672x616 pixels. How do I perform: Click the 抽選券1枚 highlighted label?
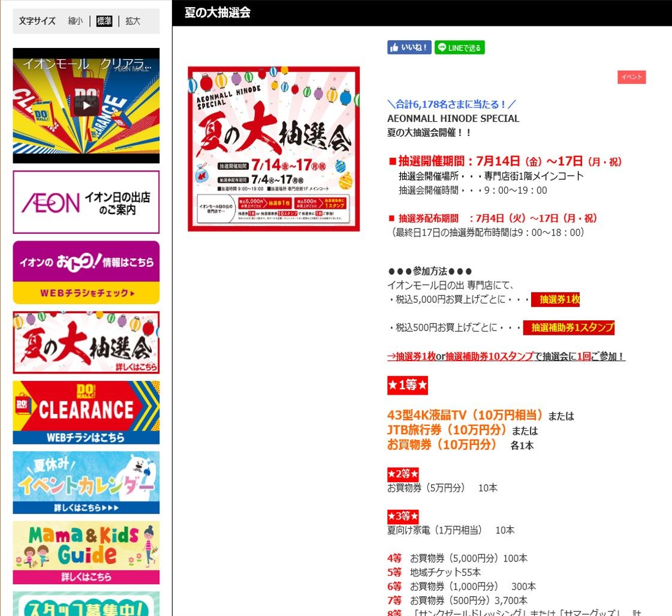556,299
